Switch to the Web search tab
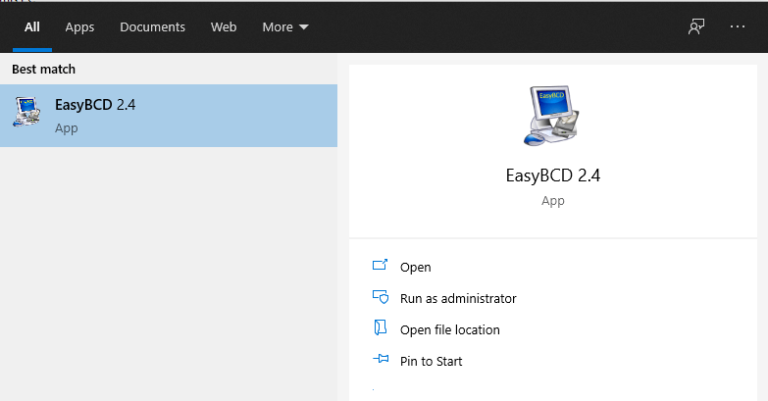This screenshot has width=768, height=401. (x=223, y=27)
